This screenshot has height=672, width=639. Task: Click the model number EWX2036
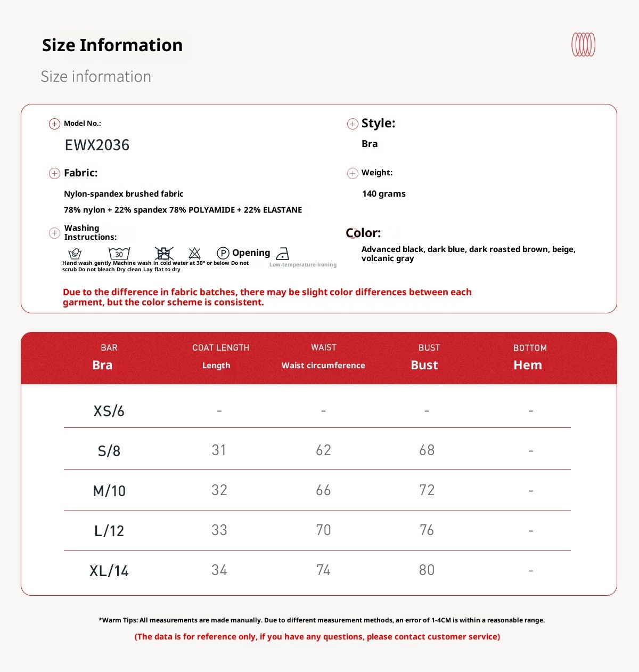pos(97,145)
